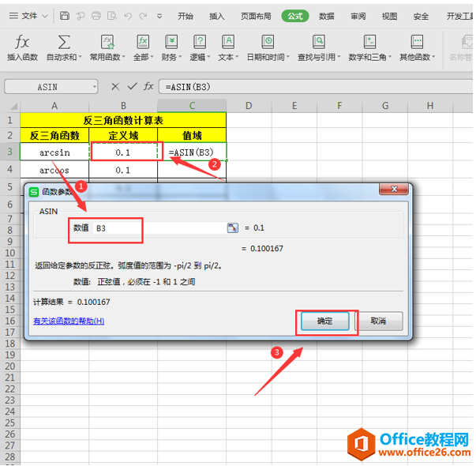The image size is (476, 466).
Task: Select row 20 header
Action: click(10, 366)
